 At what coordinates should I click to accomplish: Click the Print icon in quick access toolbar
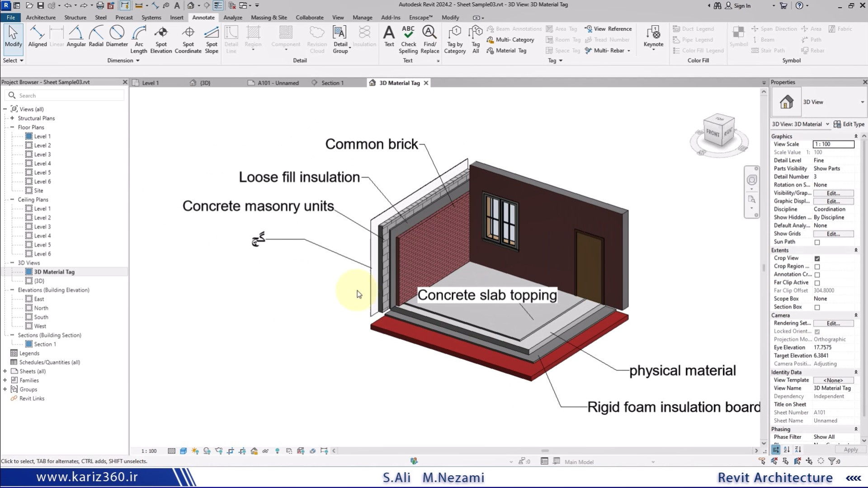[x=100, y=5]
